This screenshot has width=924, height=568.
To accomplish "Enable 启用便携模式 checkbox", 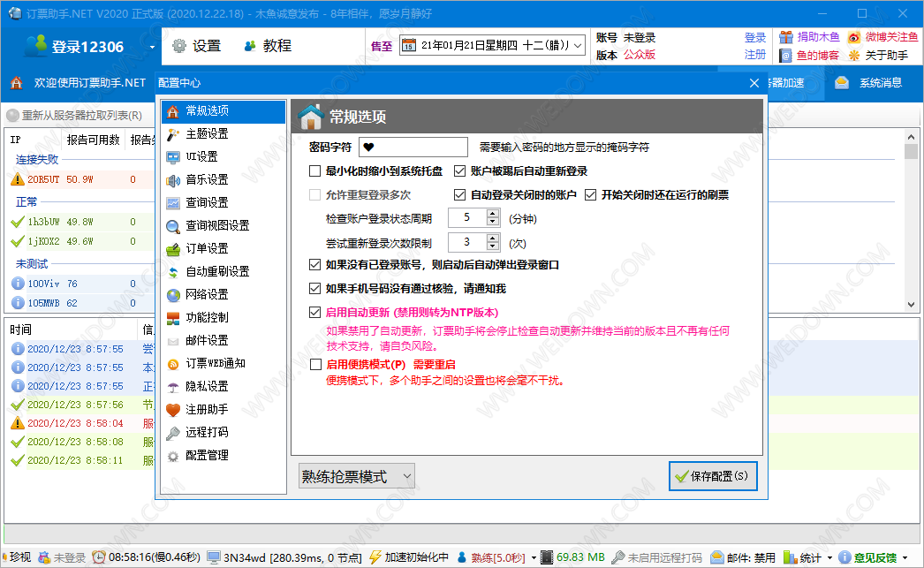I will pyautogui.click(x=315, y=364).
